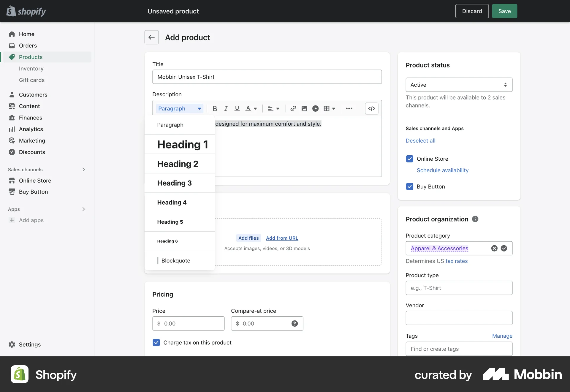Insert an image into the description
The height and width of the screenshot is (392, 570).
coord(304,108)
